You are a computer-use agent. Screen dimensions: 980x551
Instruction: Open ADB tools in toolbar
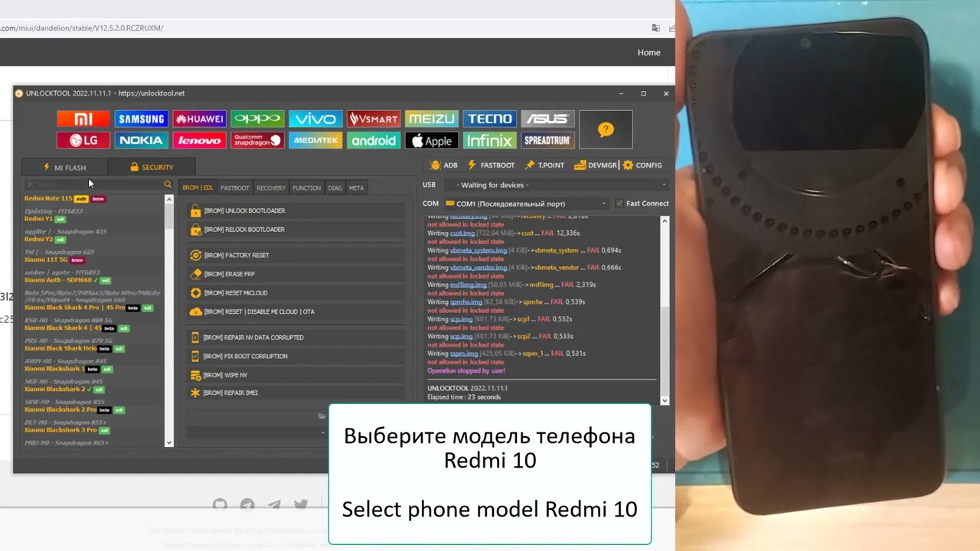click(x=443, y=165)
